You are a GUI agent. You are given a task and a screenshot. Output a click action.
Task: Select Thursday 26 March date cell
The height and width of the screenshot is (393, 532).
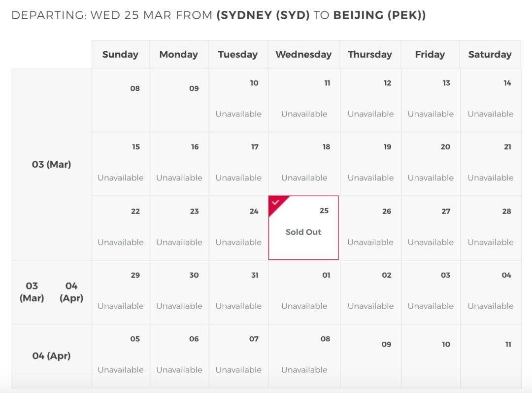click(x=370, y=228)
